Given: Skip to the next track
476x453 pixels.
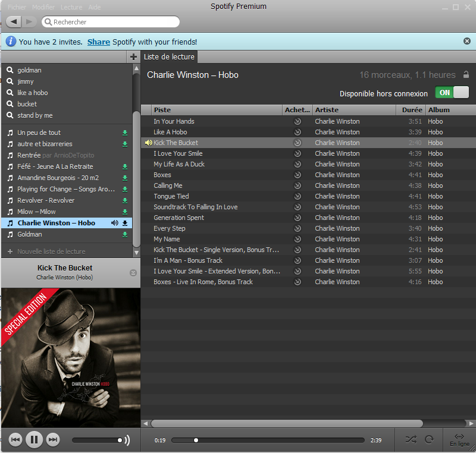Looking at the screenshot, I should click(x=53, y=440).
